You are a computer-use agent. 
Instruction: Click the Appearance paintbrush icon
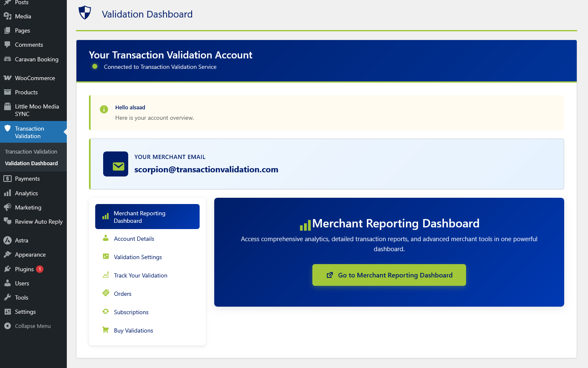point(8,255)
